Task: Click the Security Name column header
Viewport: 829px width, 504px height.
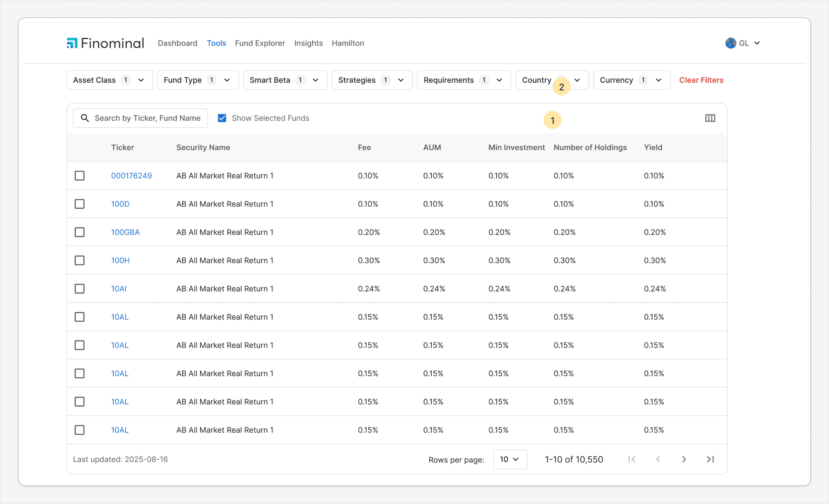Action: tap(203, 148)
